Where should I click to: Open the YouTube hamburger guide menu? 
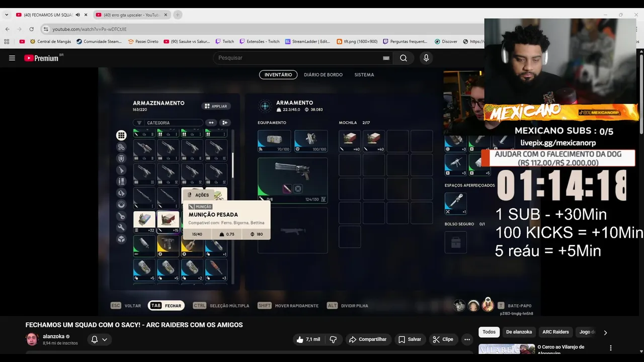point(12,58)
